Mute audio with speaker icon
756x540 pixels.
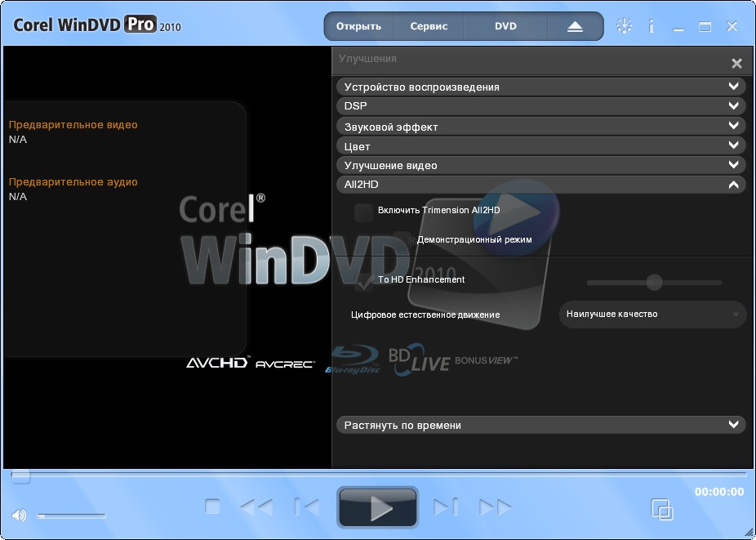tap(19, 515)
